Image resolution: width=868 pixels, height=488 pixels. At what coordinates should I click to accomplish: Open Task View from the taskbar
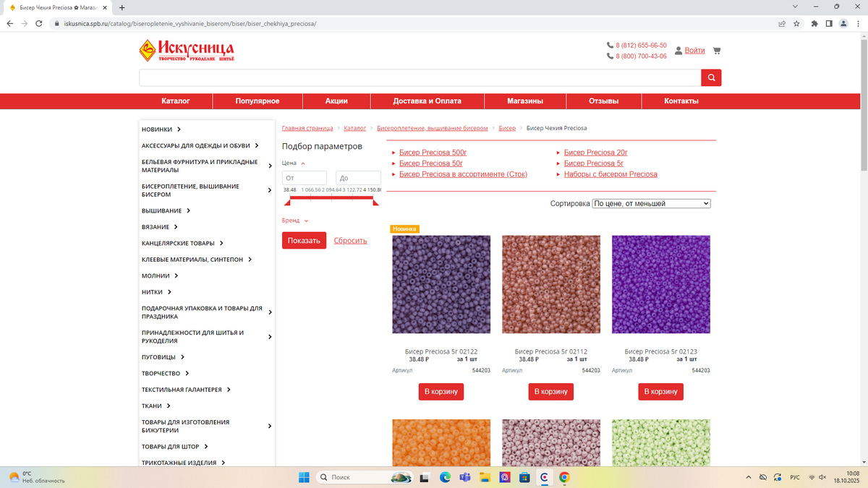pos(426,477)
